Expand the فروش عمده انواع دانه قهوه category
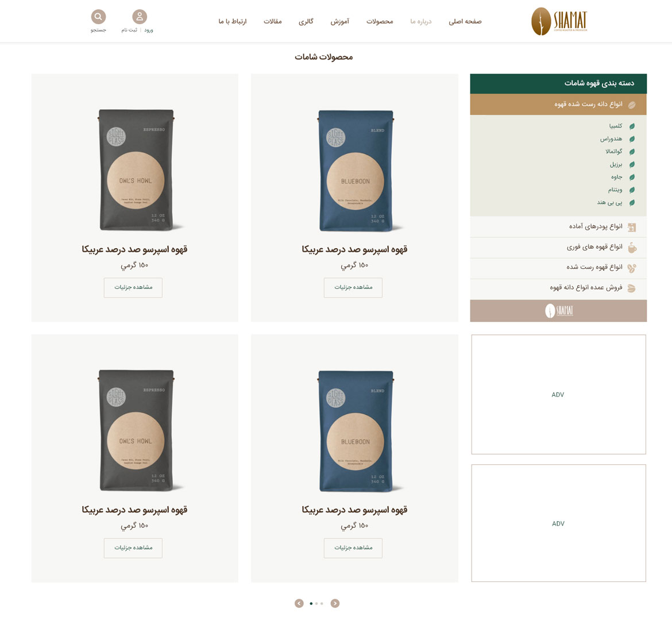Screen dimensions: 672x632 558,288
